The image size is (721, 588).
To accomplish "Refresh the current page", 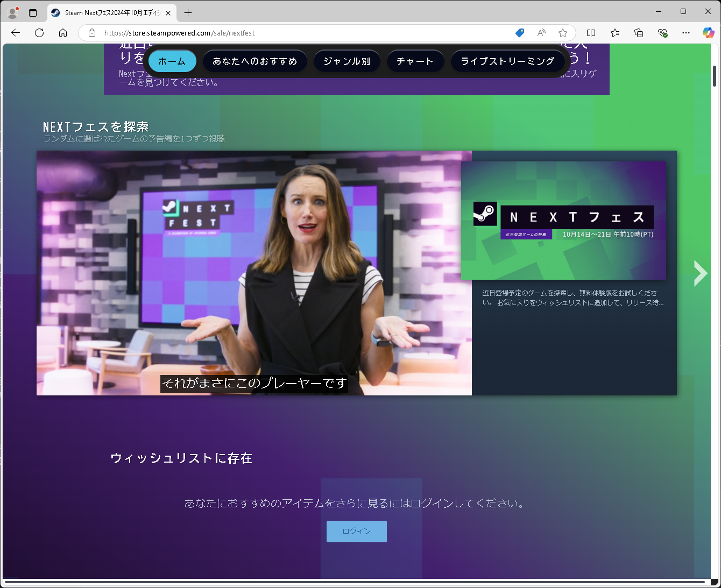I will point(39,33).
